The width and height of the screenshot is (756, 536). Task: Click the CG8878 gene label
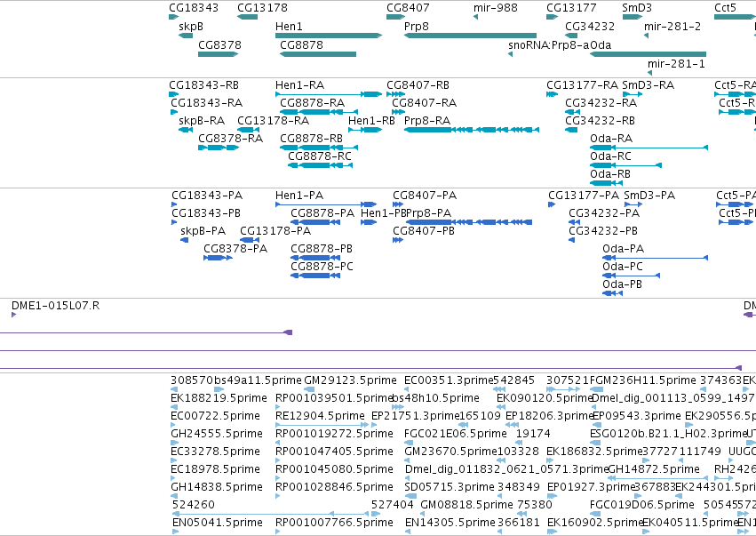[x=301, y=44]
